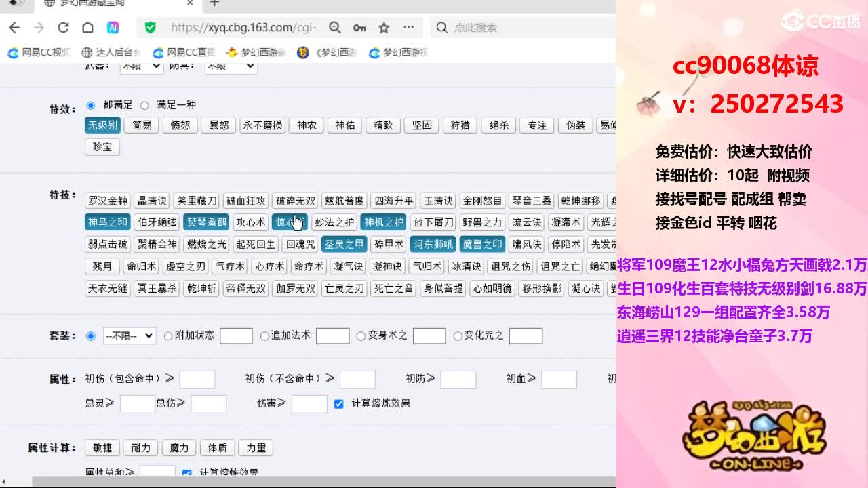Select the 天衣无缝 skill button
Screen dimensions: 868x488
tap(107, 288)
